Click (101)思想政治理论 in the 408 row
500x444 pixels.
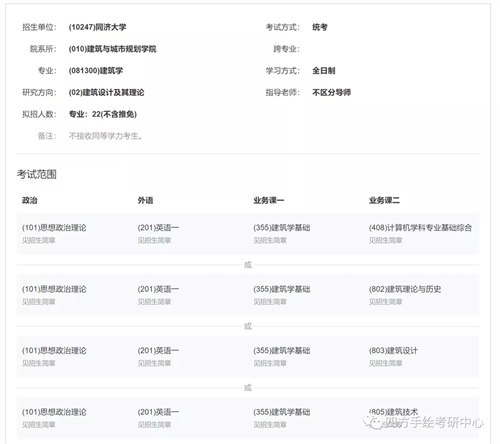pos(54,228)
